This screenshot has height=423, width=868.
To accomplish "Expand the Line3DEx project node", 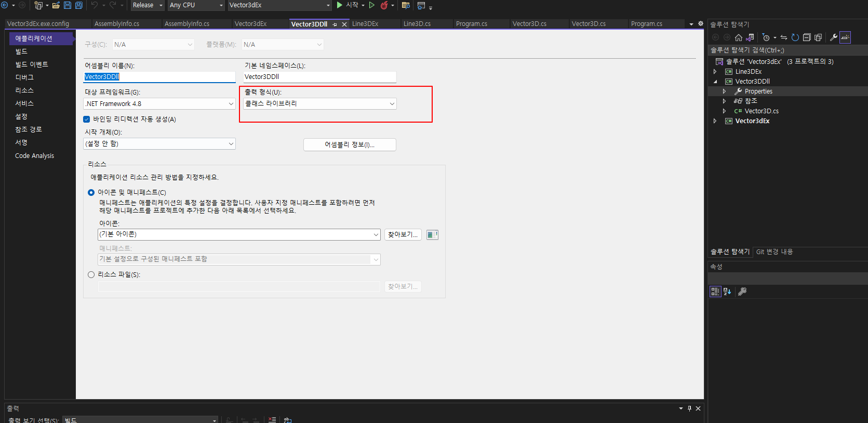I will [x=715, y=72].
